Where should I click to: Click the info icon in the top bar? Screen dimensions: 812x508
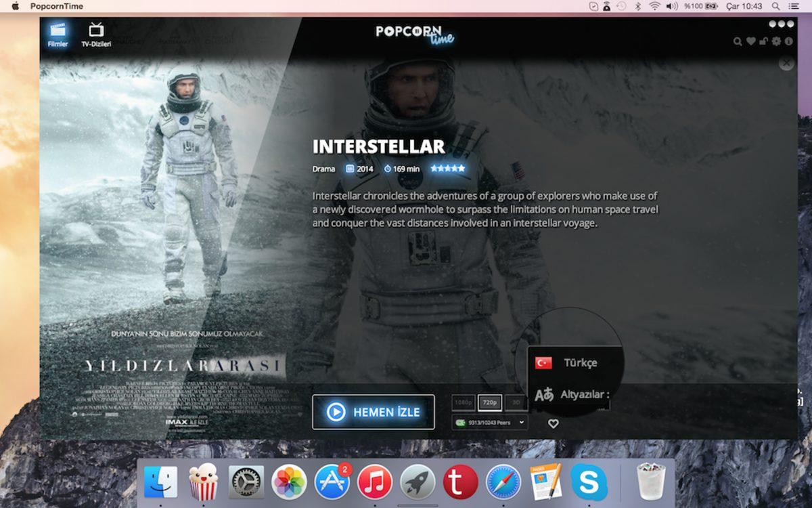click(x=788, y=41)
